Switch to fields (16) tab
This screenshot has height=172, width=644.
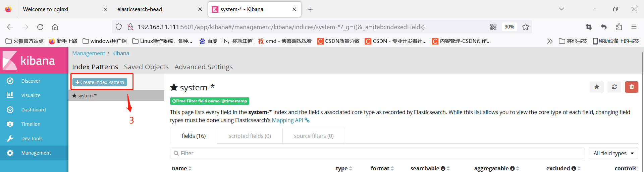click(194, 136)
